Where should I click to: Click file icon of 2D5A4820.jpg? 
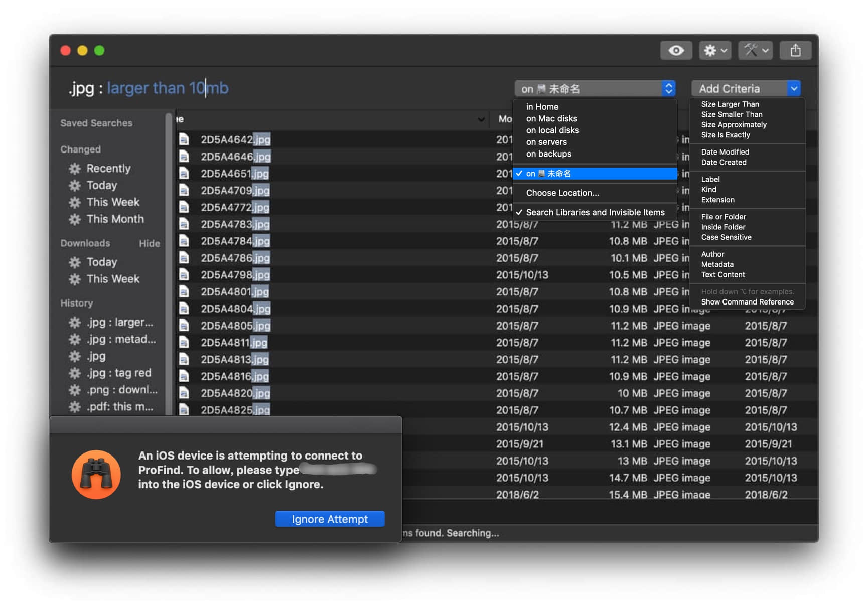pyautogui.click(x=184, y=393)
